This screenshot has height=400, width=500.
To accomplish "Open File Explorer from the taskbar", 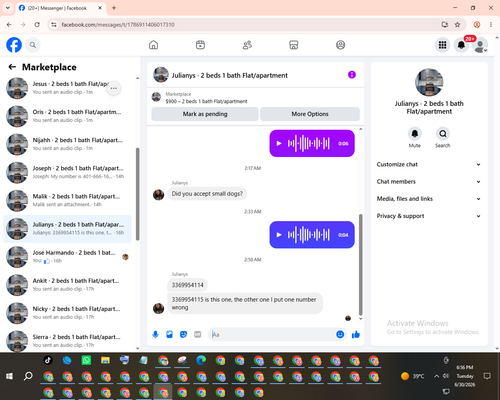I will [x=105, y=360].
